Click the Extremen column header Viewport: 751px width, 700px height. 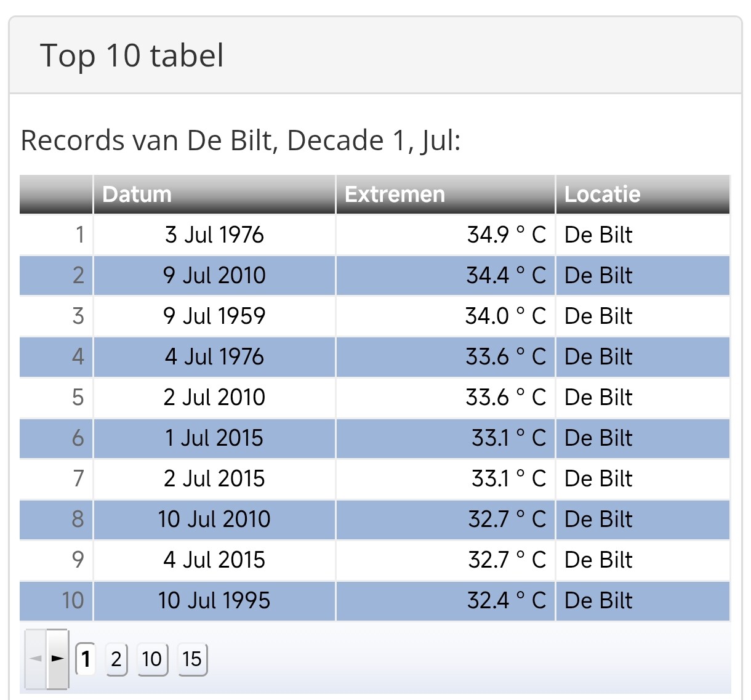[395, 195]
